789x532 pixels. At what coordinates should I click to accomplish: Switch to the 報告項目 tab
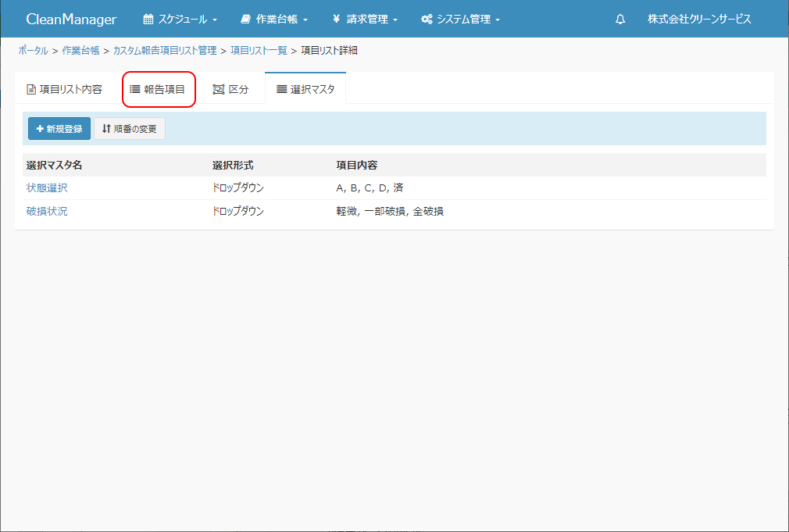pyautogui.click(x=159, y=89)
